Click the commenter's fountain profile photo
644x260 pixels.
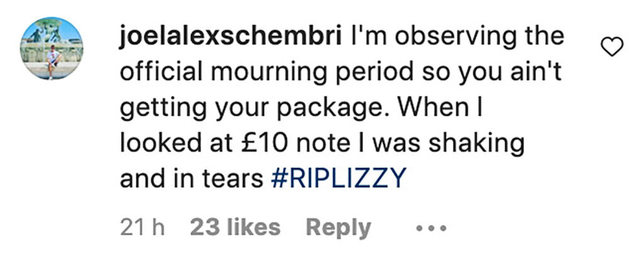tap(51, 48)
